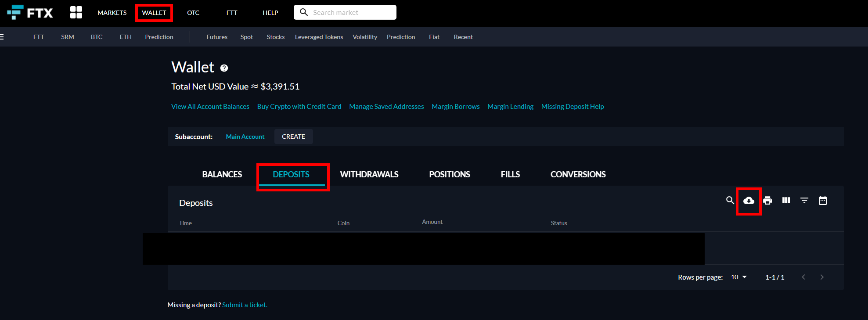Sort by Time column header
The image size is (868, 320).
pos(185,223)
